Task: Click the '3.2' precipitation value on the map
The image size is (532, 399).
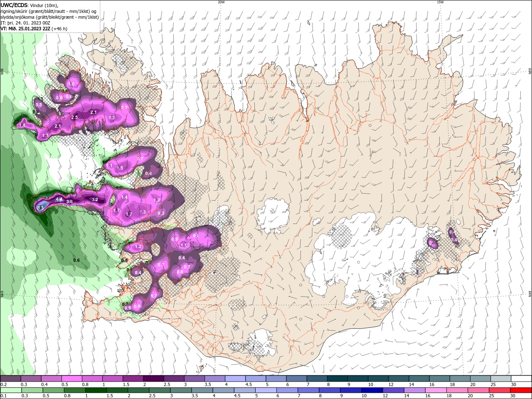Action: click(95, 199)
